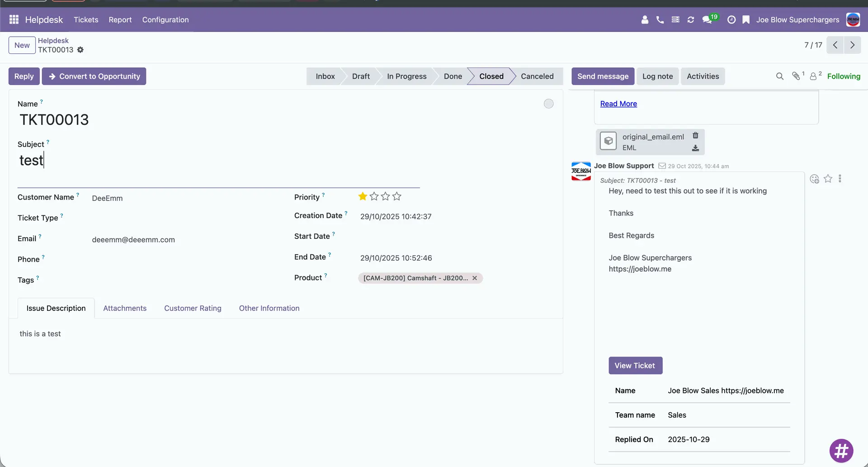Search messages with magnifier icon in chatter

[x=780, y=76]
